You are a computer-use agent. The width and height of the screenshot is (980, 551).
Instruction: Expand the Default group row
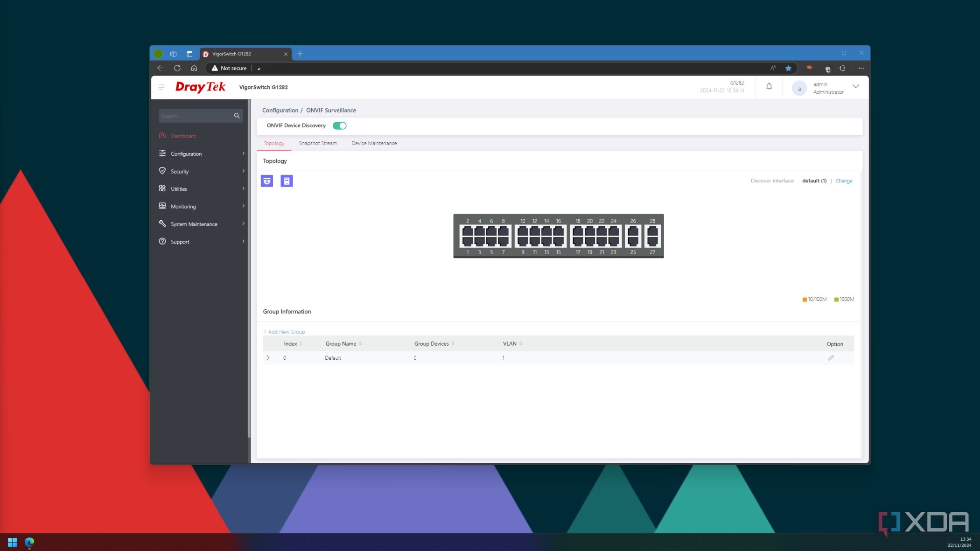268,358
